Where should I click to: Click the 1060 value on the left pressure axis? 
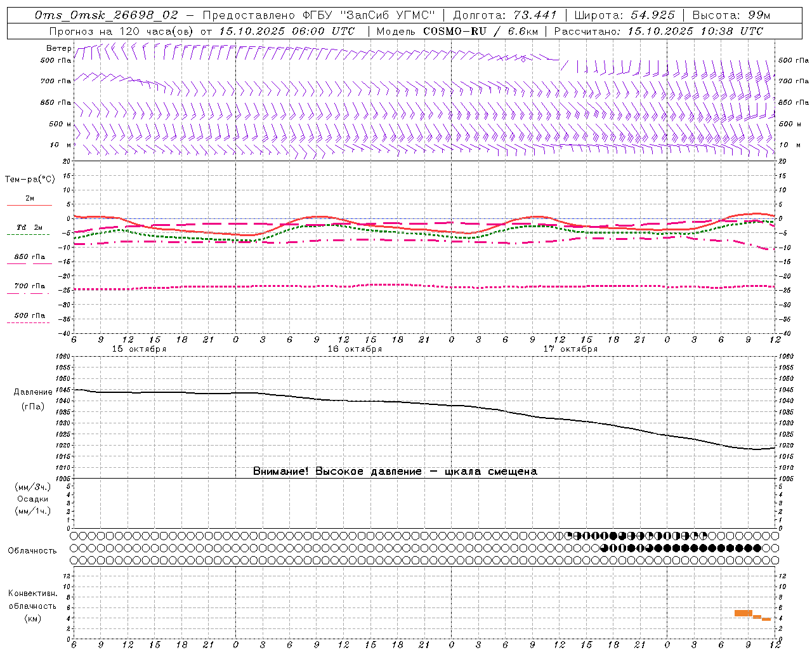click(x=62, y=356)
